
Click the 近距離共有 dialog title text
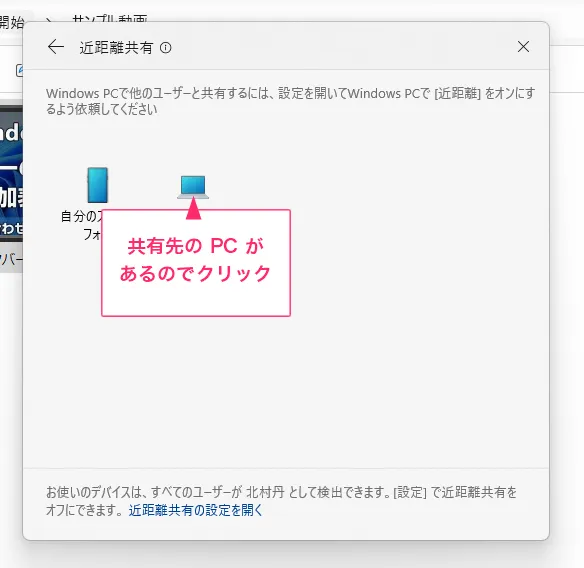pos(116,48)
